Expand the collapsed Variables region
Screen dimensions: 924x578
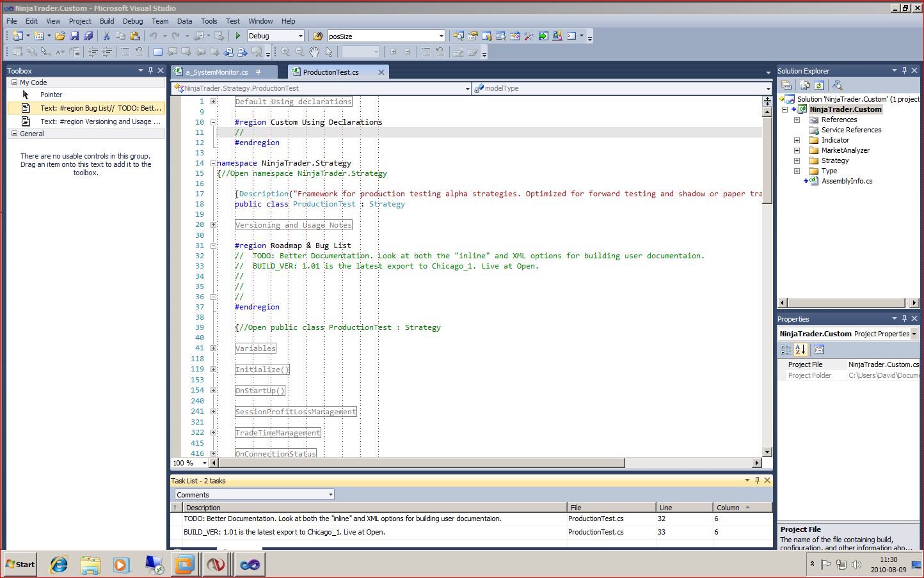click(214, 348)
